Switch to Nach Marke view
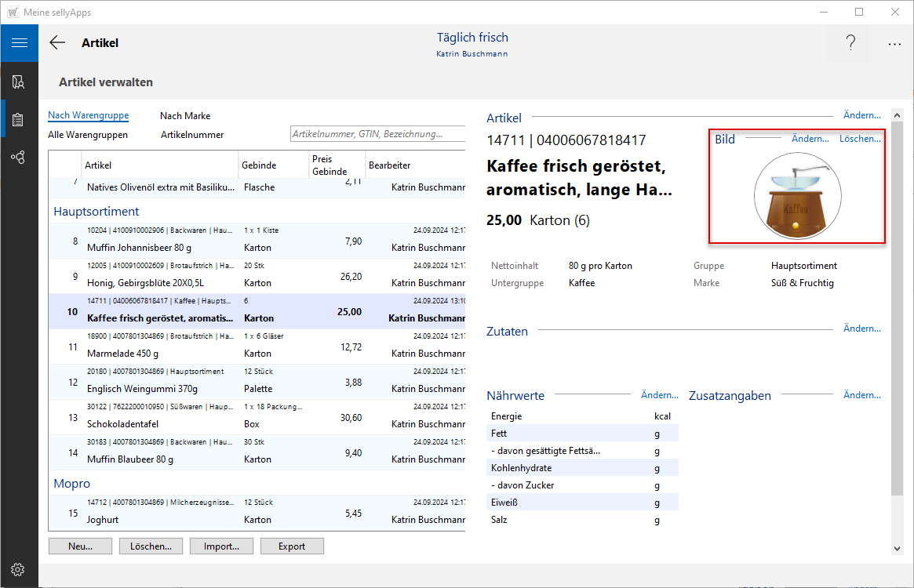This screenshot has height=588, width=914. pyautogui.click(x=185, y=116)
